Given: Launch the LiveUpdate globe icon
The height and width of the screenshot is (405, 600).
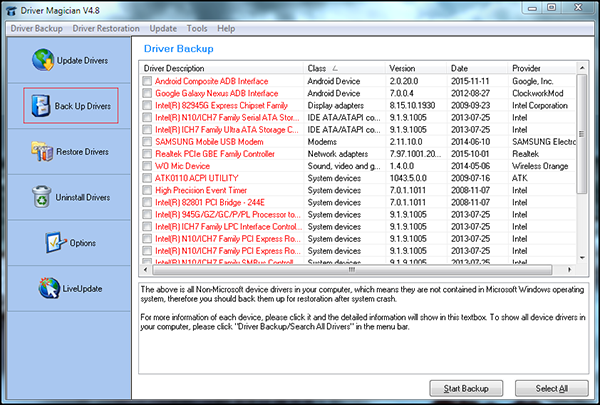Looking at the screenshot, I should pos(49,288).
